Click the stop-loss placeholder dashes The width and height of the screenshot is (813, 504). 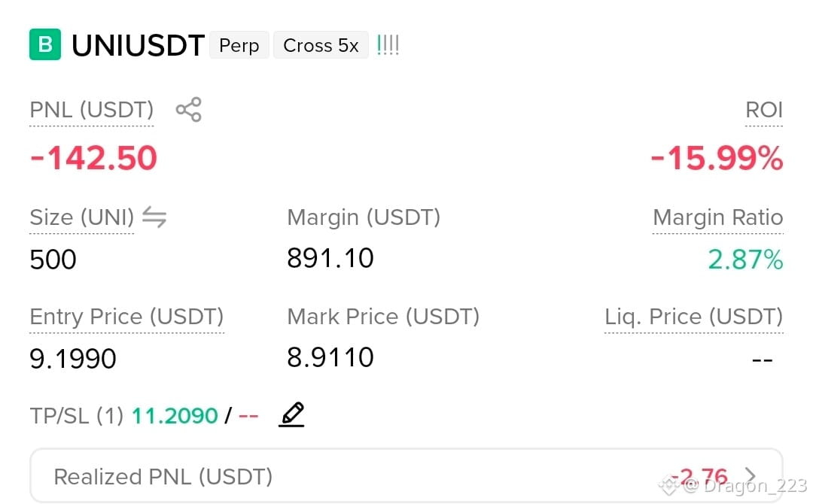pyautogui.click(x=248, y=415)
